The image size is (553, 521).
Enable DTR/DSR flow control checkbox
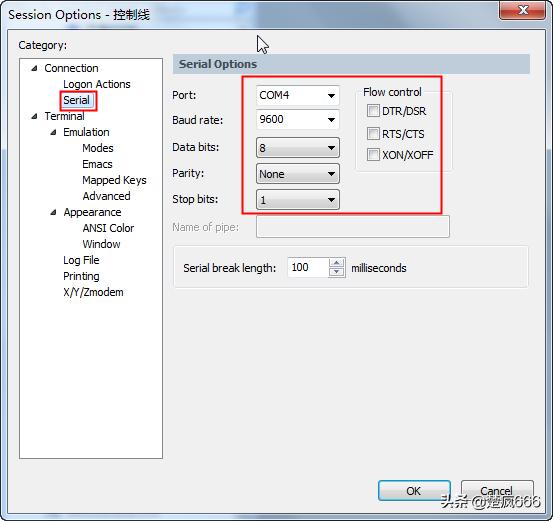pyautogui.click(x=373, y=110)
